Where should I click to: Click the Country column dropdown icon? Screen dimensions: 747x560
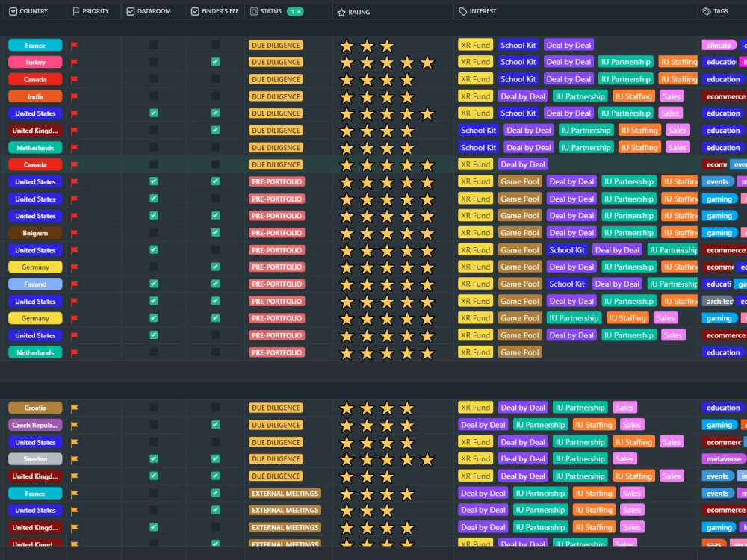coord(13,11)
